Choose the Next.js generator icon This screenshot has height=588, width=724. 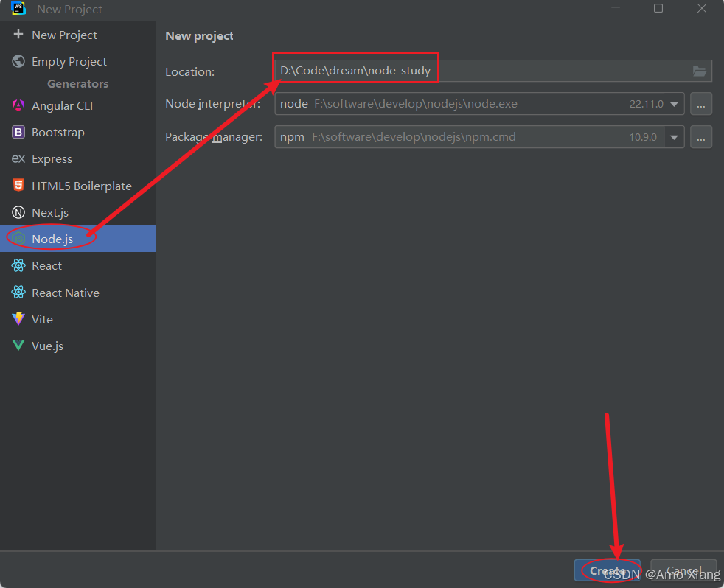tap(18, 212)
